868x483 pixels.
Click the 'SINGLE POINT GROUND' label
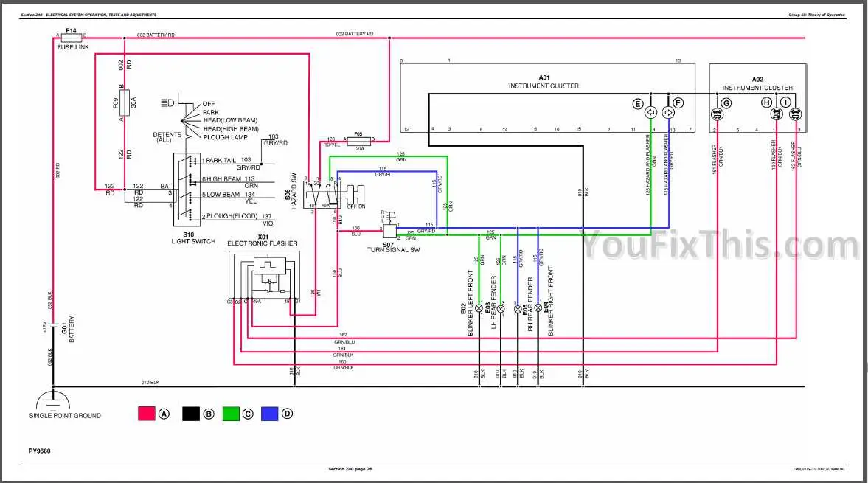pyautogui.click(x=65, y=415)
